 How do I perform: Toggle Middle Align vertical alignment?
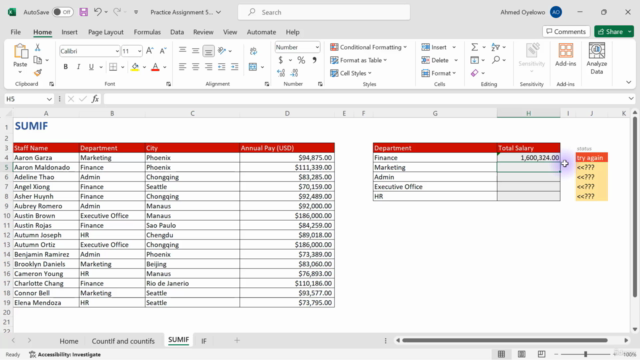pos(196,51)
